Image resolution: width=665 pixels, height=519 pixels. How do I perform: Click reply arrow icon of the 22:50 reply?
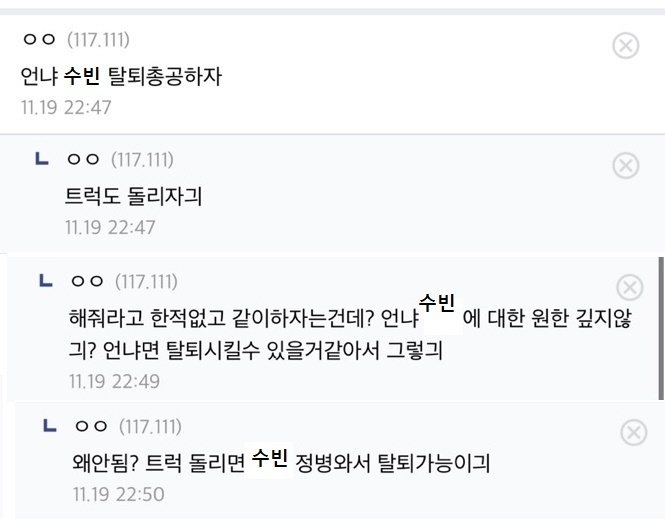point(50,426)
